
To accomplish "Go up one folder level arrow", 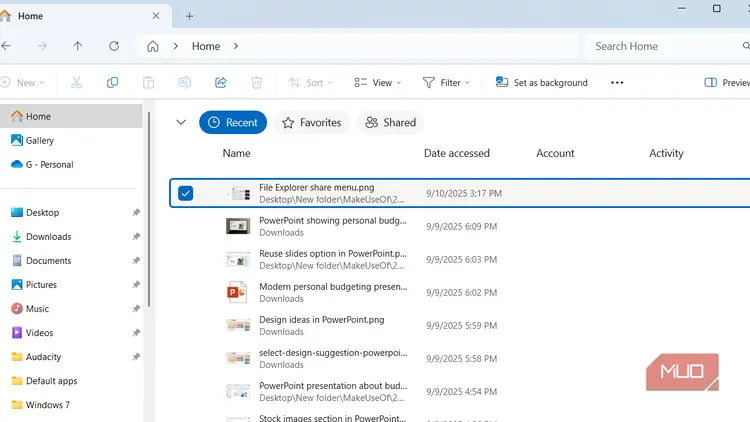I will pyautogui.click(x=77, y=46).
